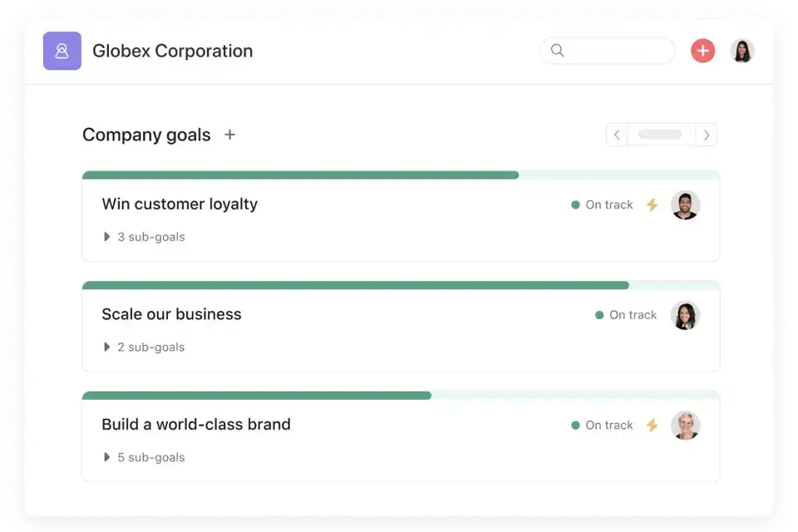Open the user profile avatar in header

coord(741,51)
